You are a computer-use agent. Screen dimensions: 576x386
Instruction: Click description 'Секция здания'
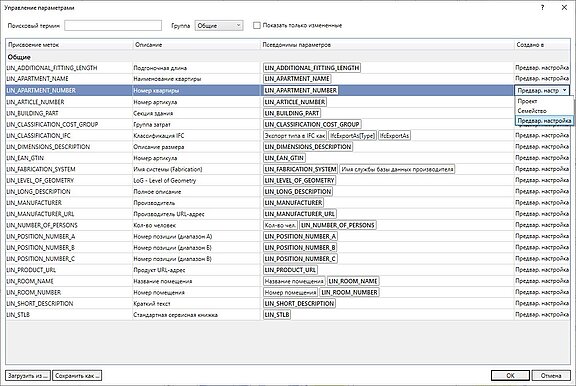153,113
